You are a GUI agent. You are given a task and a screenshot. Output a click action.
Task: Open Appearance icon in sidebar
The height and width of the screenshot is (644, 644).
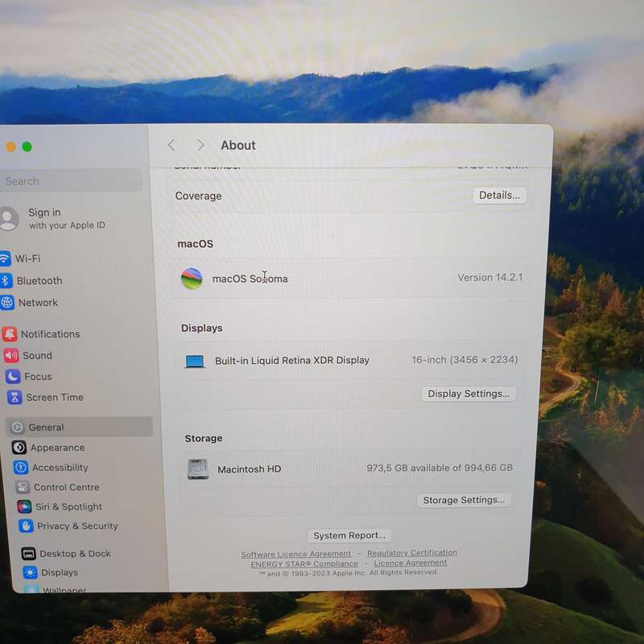19,448
